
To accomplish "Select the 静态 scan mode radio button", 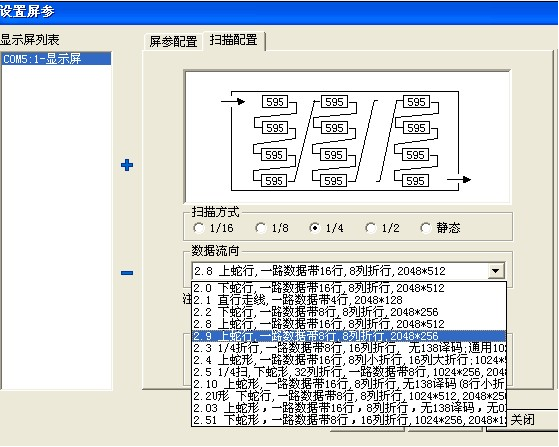I will 426,228.
